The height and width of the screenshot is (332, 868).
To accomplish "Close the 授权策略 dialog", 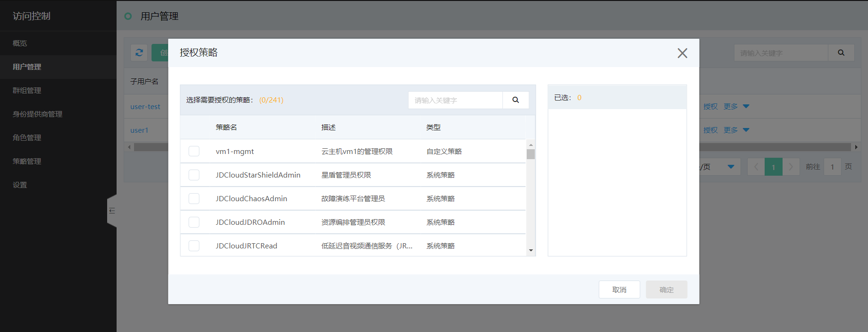I will click(x=682, y=53).
